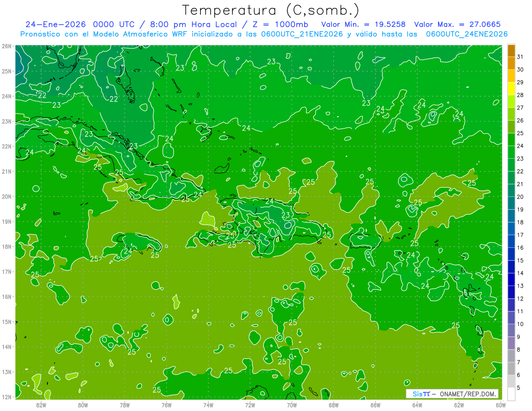Click the 72W longitude axis label
Image resolution: width=532 pixels, height=411 pixels.
tap(250, 405)
